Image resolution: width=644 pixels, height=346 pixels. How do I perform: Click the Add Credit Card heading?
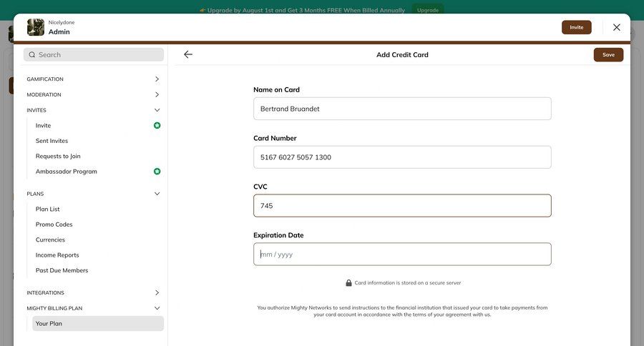coord(402,54)
